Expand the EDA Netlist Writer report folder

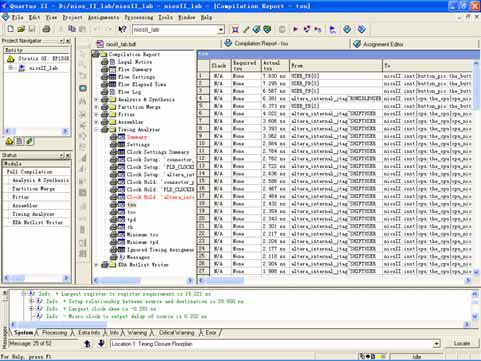96,265
